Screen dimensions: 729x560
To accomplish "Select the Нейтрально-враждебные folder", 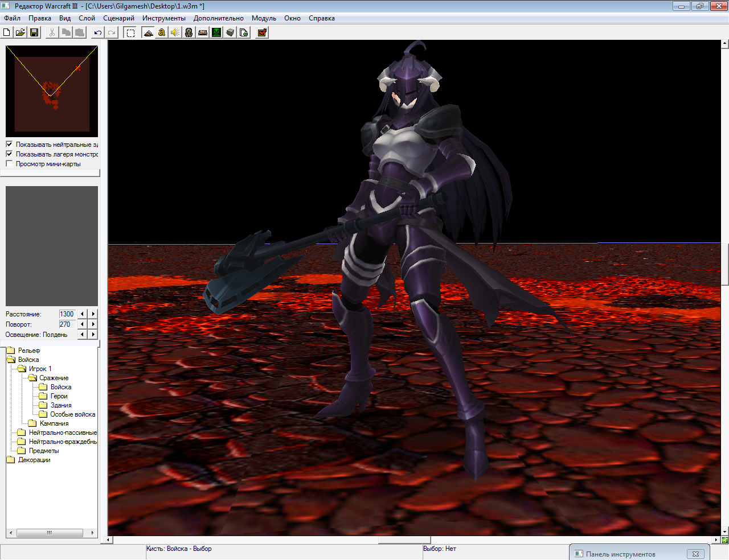I will click(x=63, y=442).
